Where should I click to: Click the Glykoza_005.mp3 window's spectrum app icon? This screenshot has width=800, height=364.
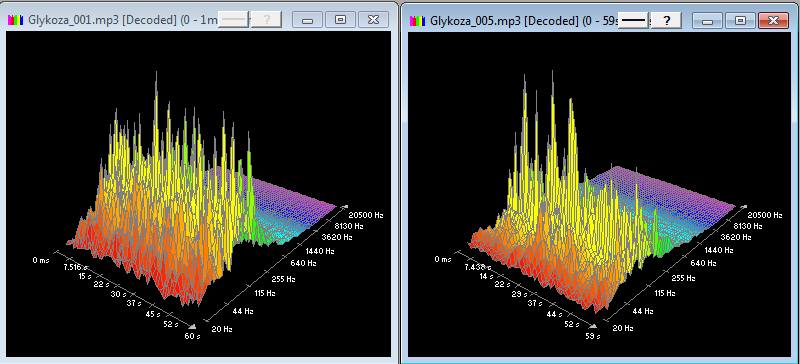point(418,20)
